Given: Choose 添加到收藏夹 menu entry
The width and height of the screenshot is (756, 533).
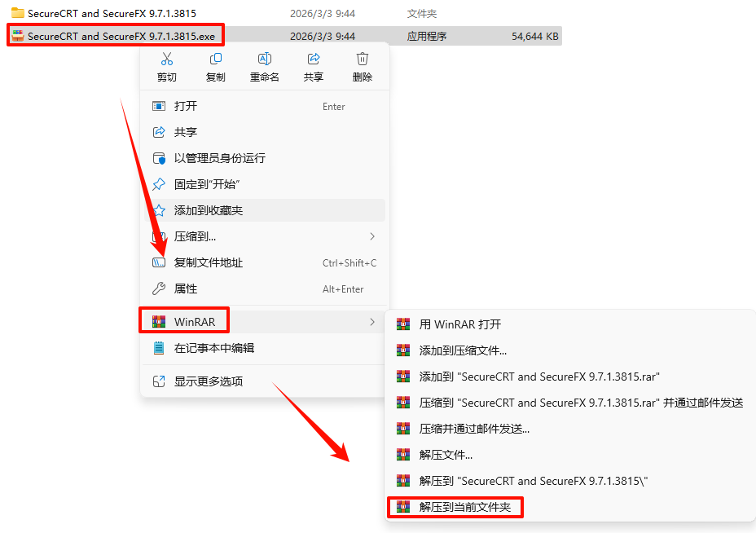Looking at the screenshot, I should [264, 210].
